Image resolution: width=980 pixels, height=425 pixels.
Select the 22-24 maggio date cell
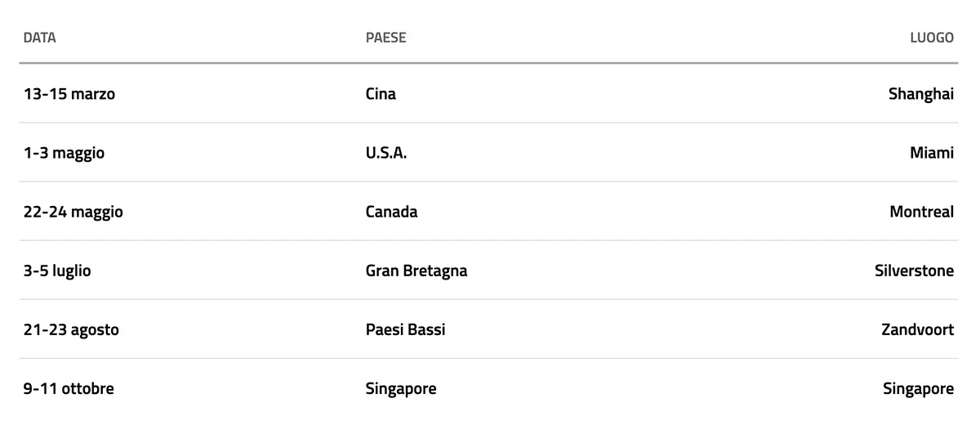(x=73, y=212)
